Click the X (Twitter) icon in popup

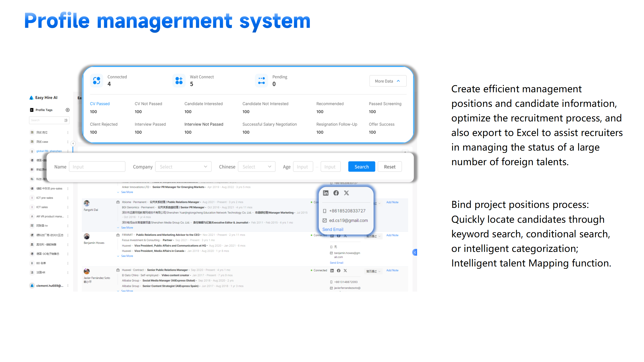346,193
